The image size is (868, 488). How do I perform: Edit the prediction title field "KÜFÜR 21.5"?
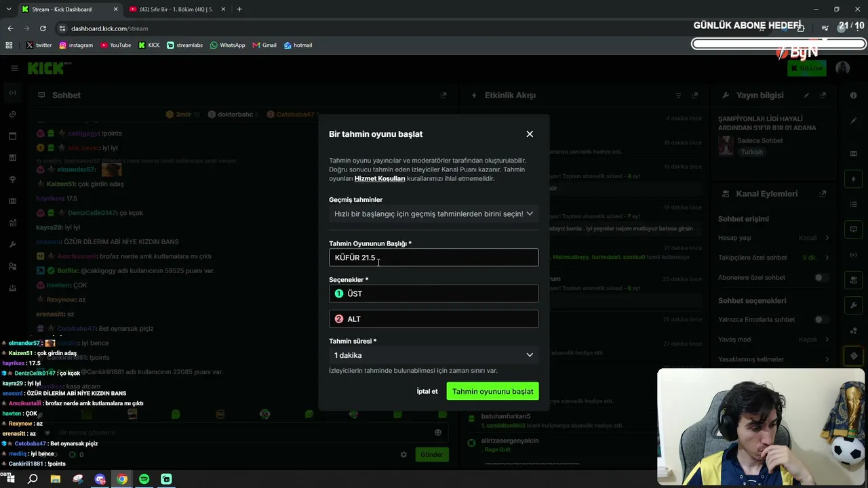(x=434, y=258)
